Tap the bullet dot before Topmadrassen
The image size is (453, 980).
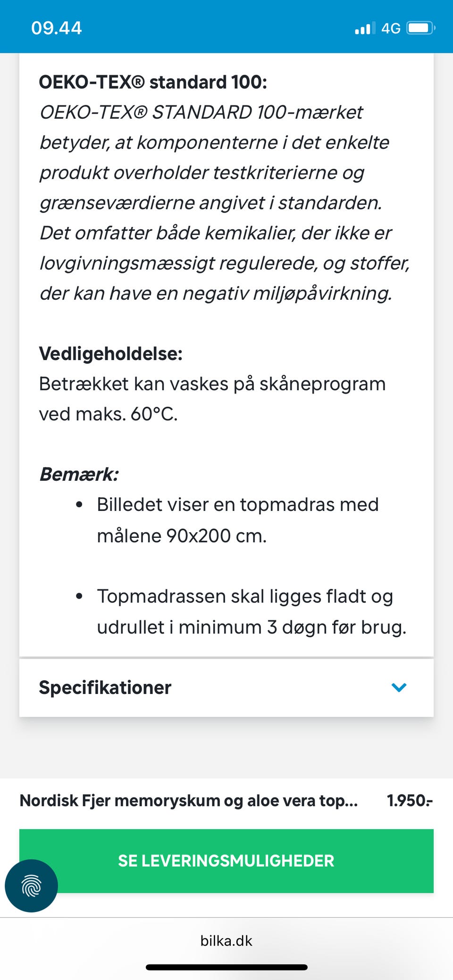tap(79, 596)
